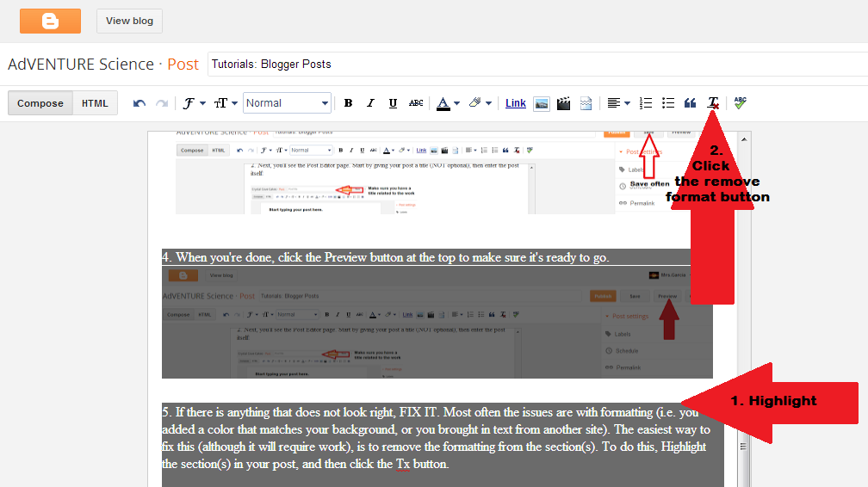This screenshot has width=868, height=487.
Task: Expand the Normal paragraph style dropdown
Action: click(x=287, y=103)
